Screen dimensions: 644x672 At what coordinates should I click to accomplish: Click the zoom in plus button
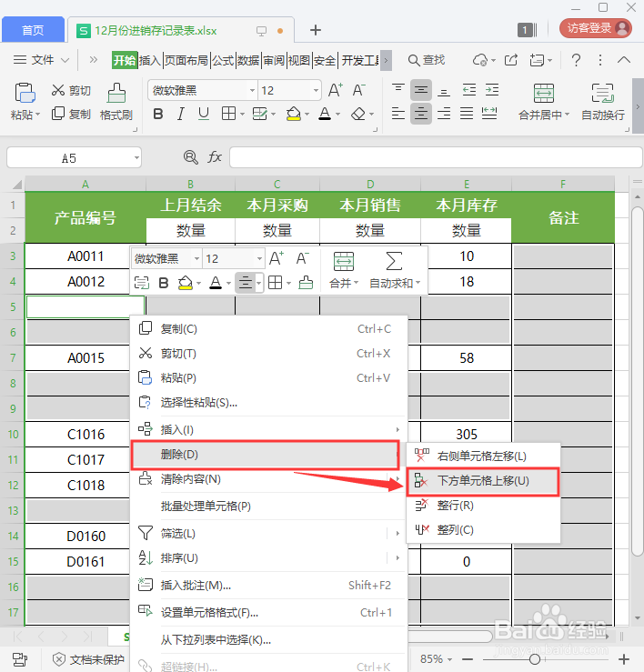624,659
